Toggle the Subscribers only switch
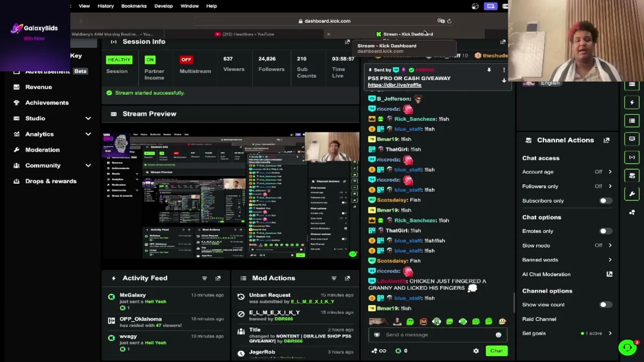 [605, 201]
